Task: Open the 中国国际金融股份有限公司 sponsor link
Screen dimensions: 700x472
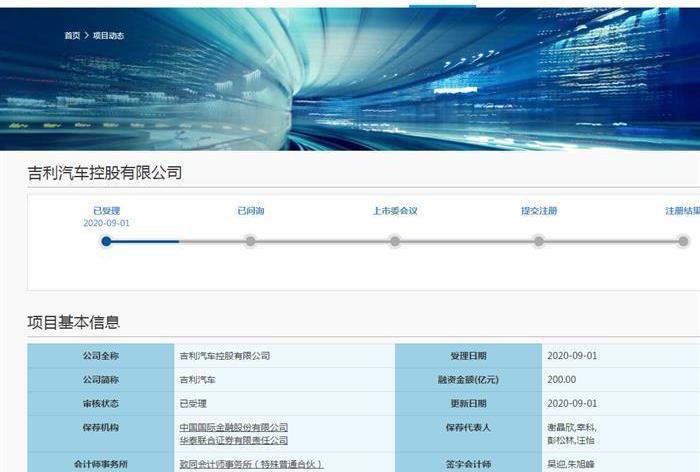Action: click(233, 427)
